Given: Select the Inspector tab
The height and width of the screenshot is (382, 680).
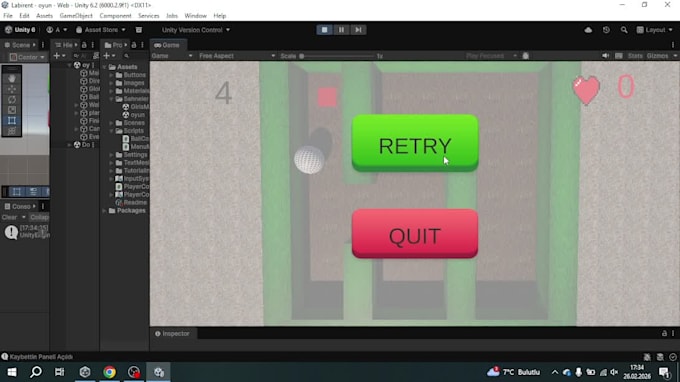Looking at the screenshot, I should click(172, 333).
